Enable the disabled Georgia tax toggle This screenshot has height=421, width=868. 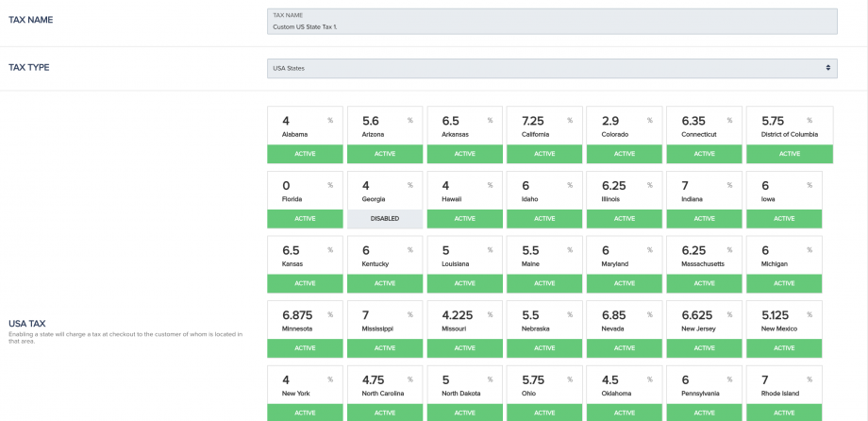[385, 218]
